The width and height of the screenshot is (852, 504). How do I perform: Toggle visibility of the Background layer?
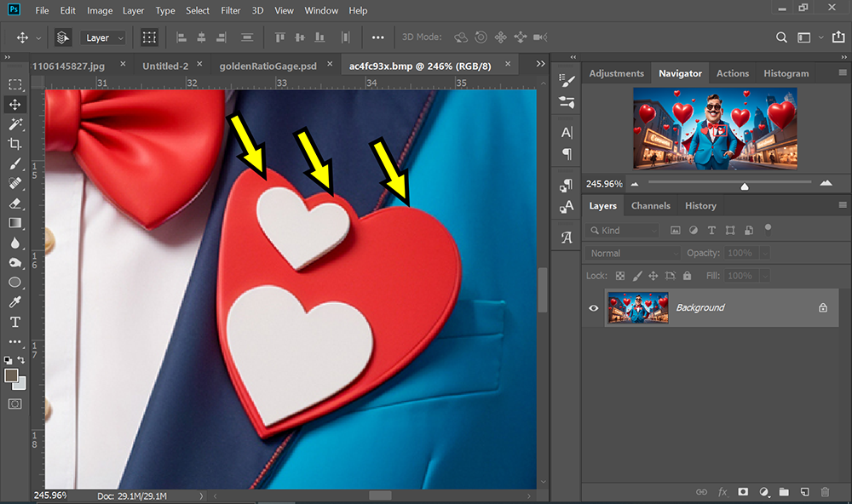pyautogui.click(x=594, y=307)
